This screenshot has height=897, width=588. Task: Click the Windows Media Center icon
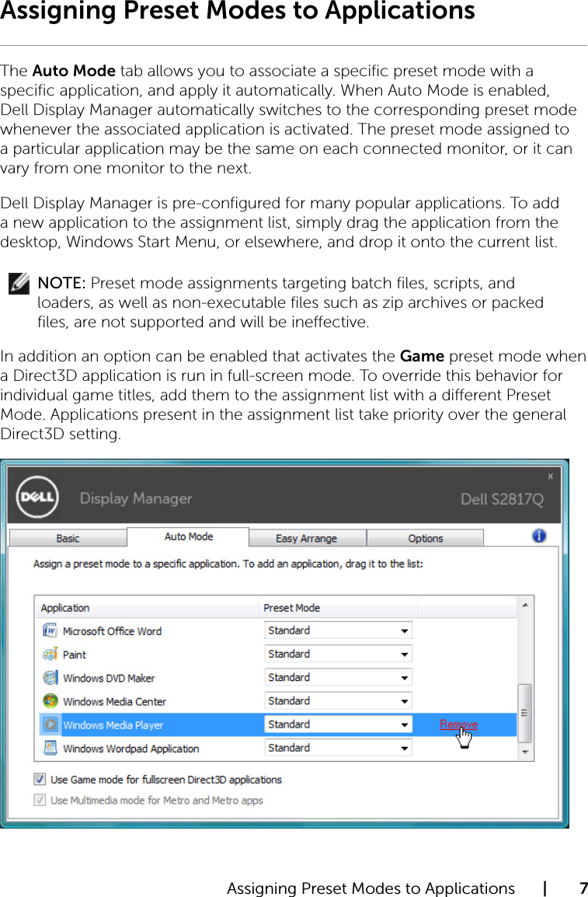pyautogui.click(x=50, y=701)
